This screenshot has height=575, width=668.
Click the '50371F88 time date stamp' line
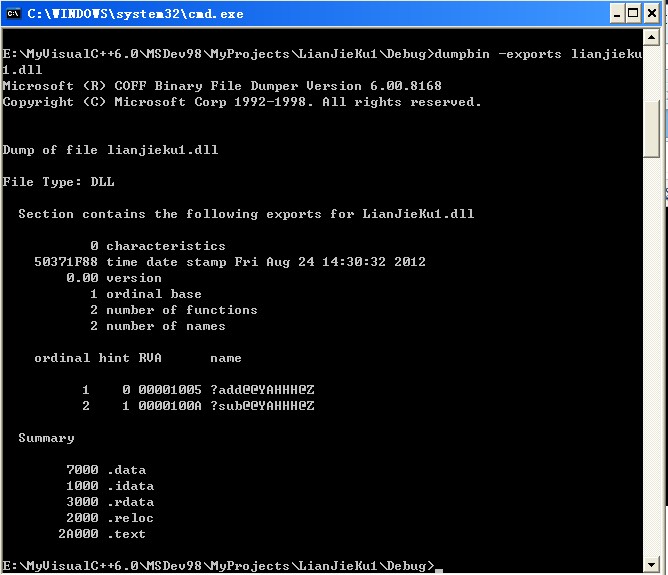(x=230, y=262)
